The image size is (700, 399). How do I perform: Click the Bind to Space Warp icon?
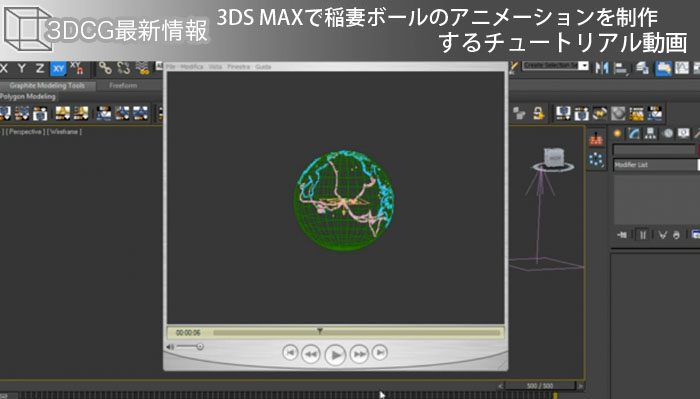click(142, 68)
